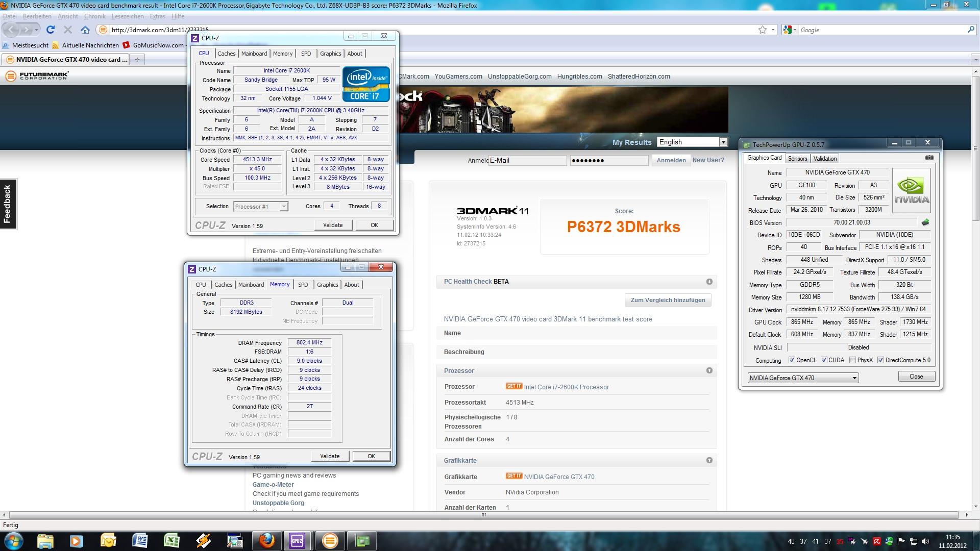Screen dimensions: 980x551
Task: Open the Windows Start menu
Action: coord(14,541)
